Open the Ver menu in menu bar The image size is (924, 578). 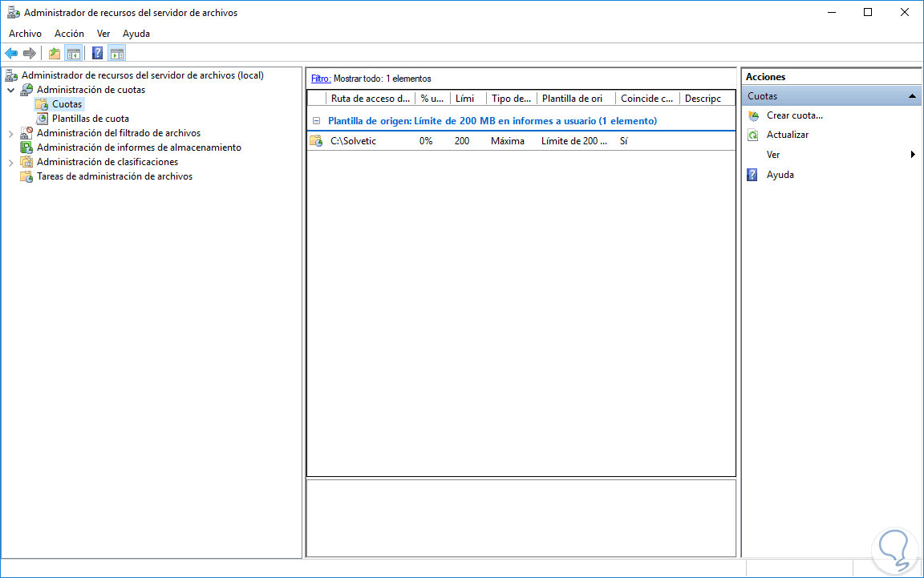click(103, 34)
